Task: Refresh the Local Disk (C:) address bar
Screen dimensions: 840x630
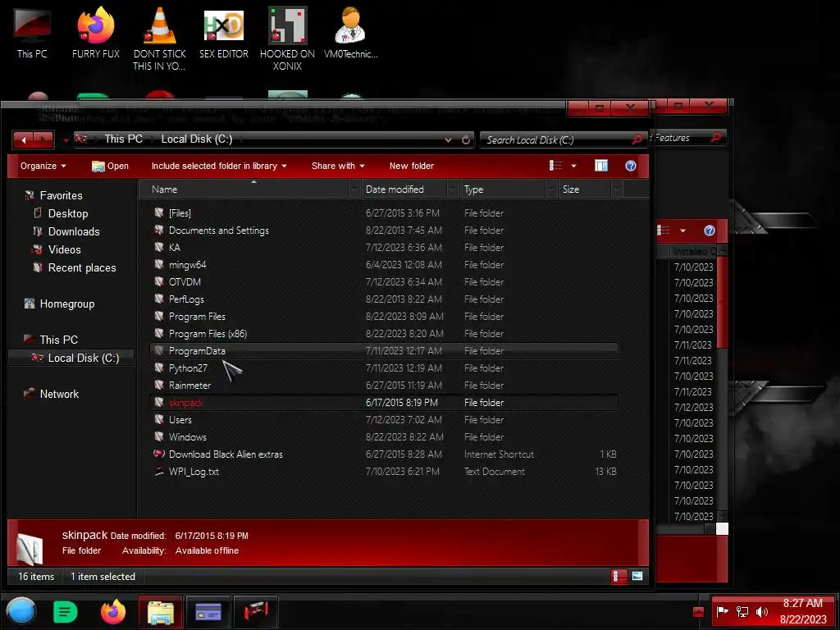Action: coord(466,139)
